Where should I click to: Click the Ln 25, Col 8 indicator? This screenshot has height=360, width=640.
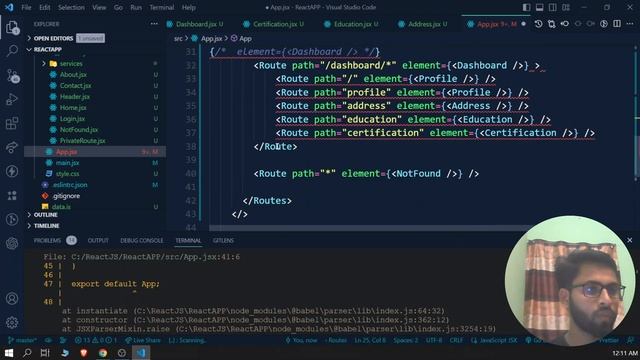pyautogui.click(x=370, y=340)
